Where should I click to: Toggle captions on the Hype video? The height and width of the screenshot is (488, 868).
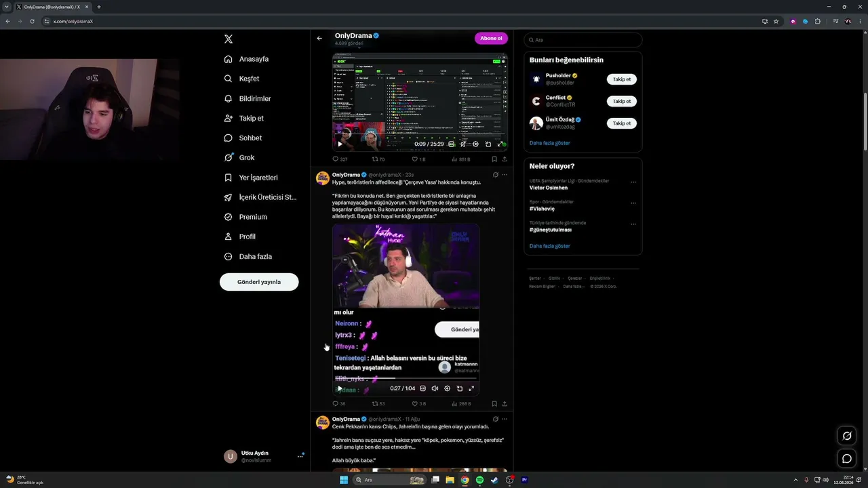coord(422,388)
